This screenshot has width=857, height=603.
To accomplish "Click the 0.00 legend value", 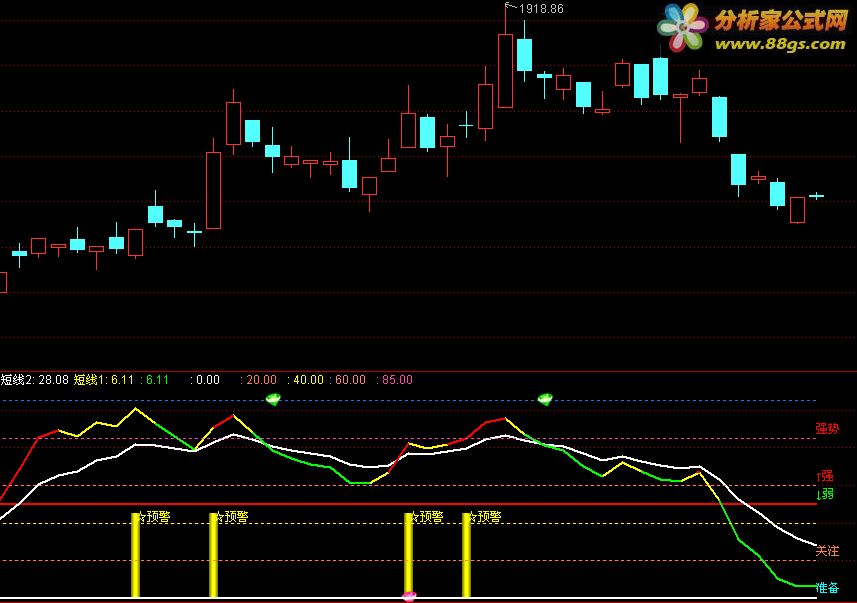I will pos(208,379).
